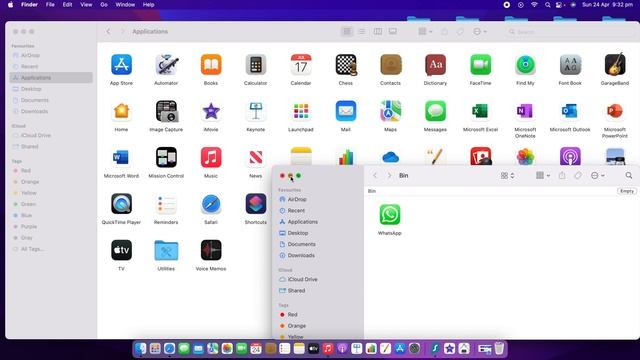Select the QuickTime Player app icon
Viewport: 640px width, 360px height.
(121, 204)
